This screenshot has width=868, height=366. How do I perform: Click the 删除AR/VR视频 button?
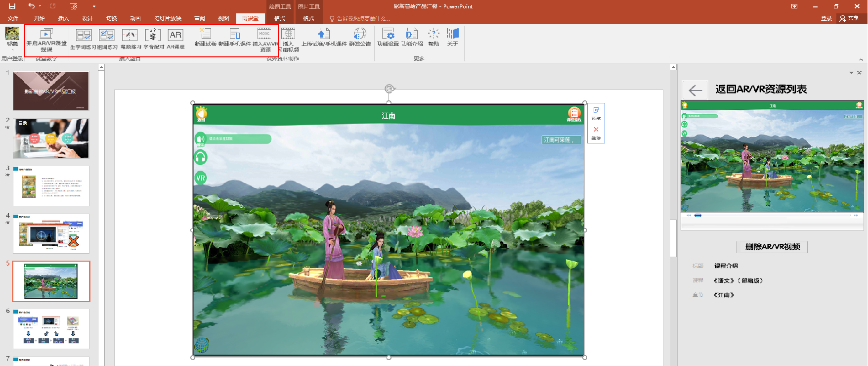772,247
